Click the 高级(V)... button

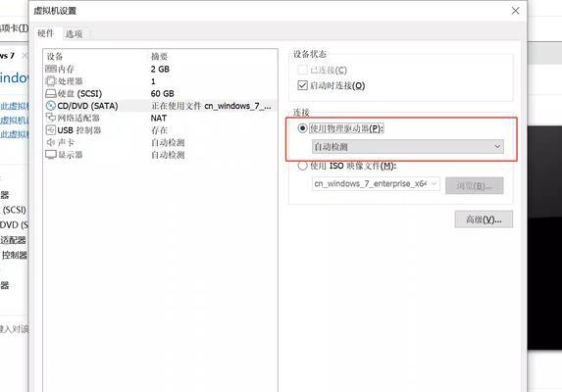point(484,220)
